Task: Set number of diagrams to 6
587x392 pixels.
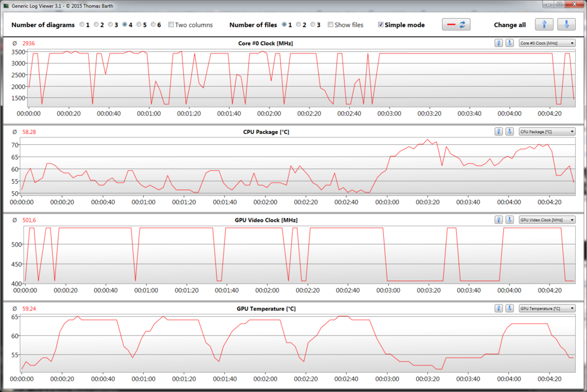Action: pyautogui.click(x=154, y=25)
